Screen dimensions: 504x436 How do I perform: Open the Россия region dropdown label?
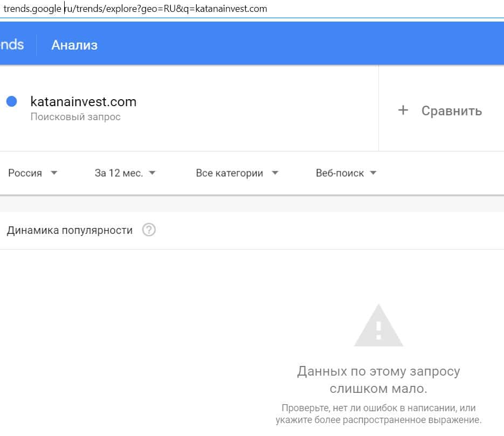(x=25, y=173)
